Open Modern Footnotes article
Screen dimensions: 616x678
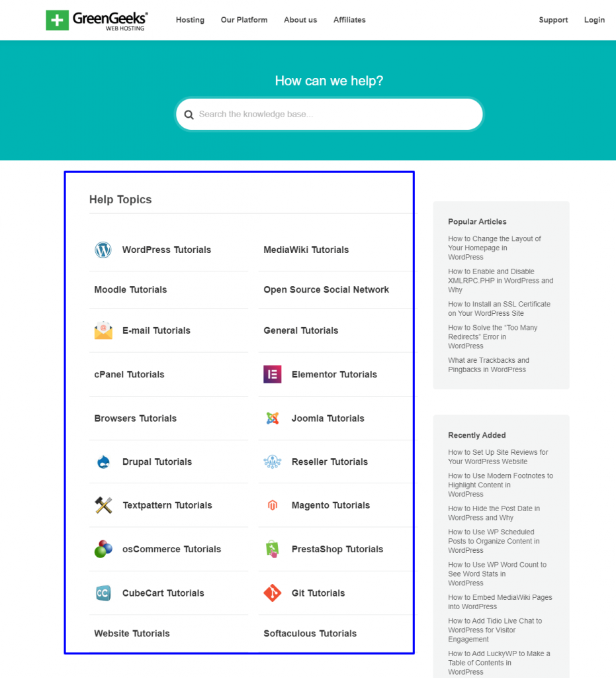click(x=500, y=485)
